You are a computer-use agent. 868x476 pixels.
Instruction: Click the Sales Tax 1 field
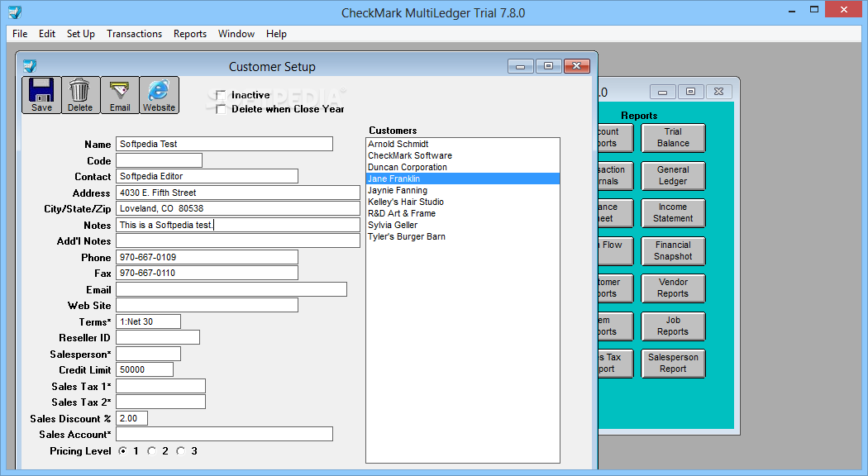(160, 386)
